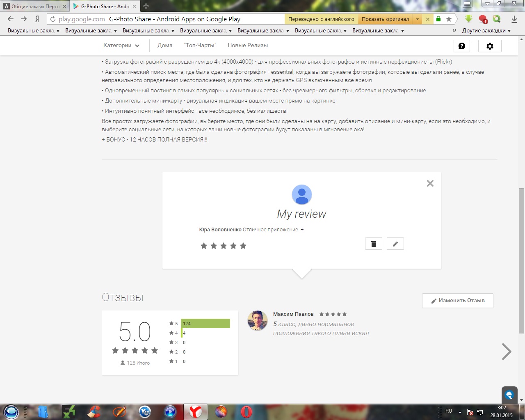Click the Отзывы section heading
This screenshot has width=525, height=420.
123,298
